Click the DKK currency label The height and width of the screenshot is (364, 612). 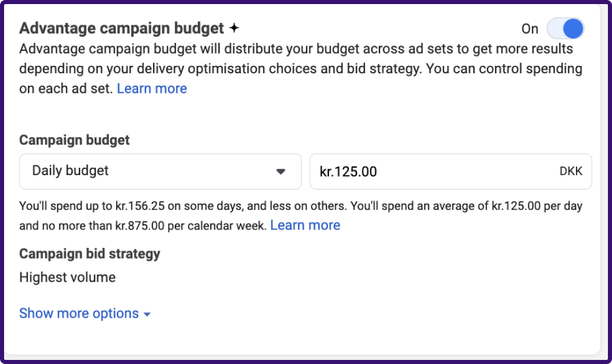click(571, 171)
